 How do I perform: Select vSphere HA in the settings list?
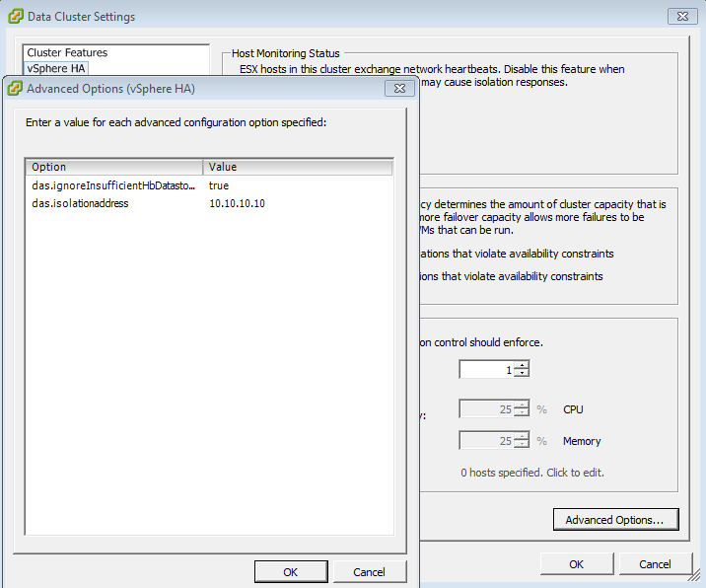56,68
